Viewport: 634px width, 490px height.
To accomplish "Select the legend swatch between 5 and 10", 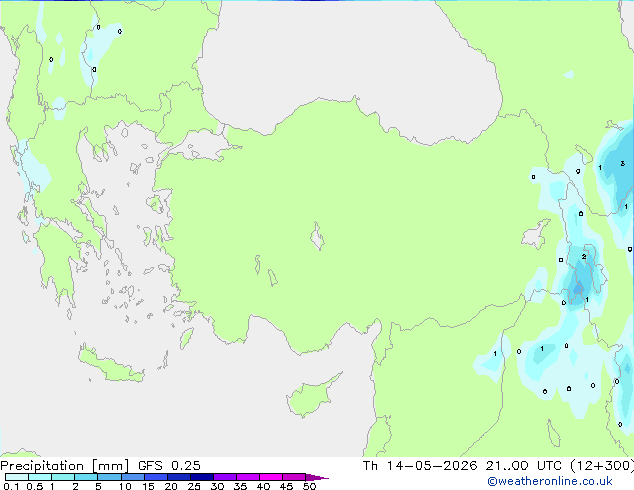I will [x=110, y=477].
